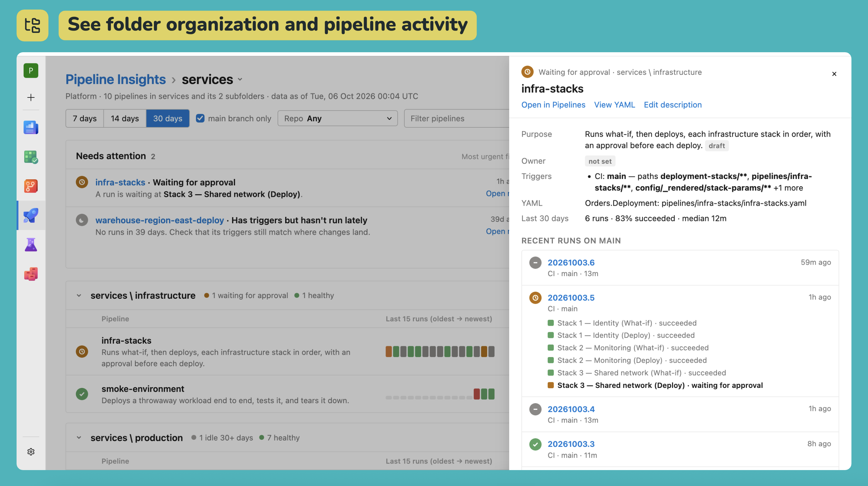Open the Repos sidebar icon
Screen dimensions: 868x486
point(31,186)
